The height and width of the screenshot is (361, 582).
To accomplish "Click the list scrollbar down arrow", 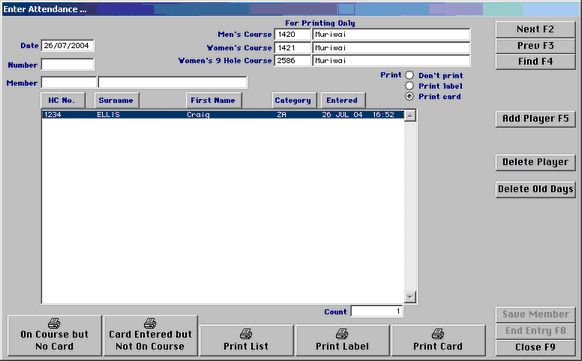I will click(x=410, y=297).
